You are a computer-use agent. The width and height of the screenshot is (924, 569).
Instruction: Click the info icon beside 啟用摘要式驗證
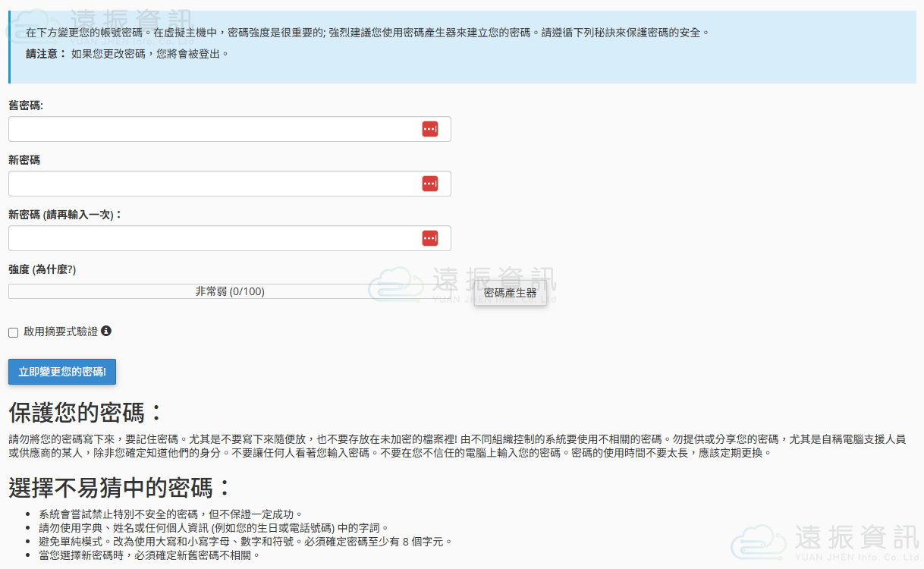pos(106,331)
